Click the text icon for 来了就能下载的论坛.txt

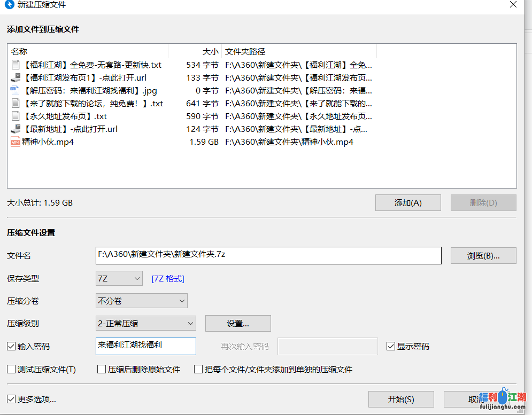15,104
